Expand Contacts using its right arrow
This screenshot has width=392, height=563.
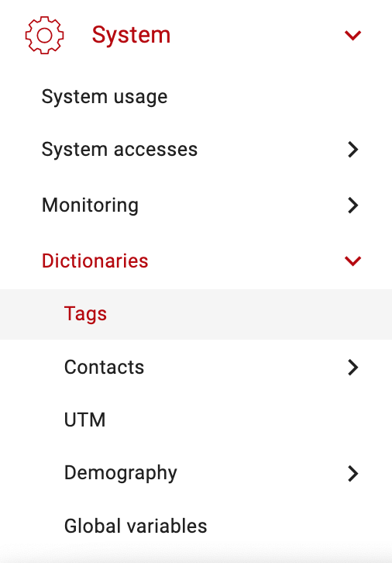pyautogui.click(x=353, y=368)
